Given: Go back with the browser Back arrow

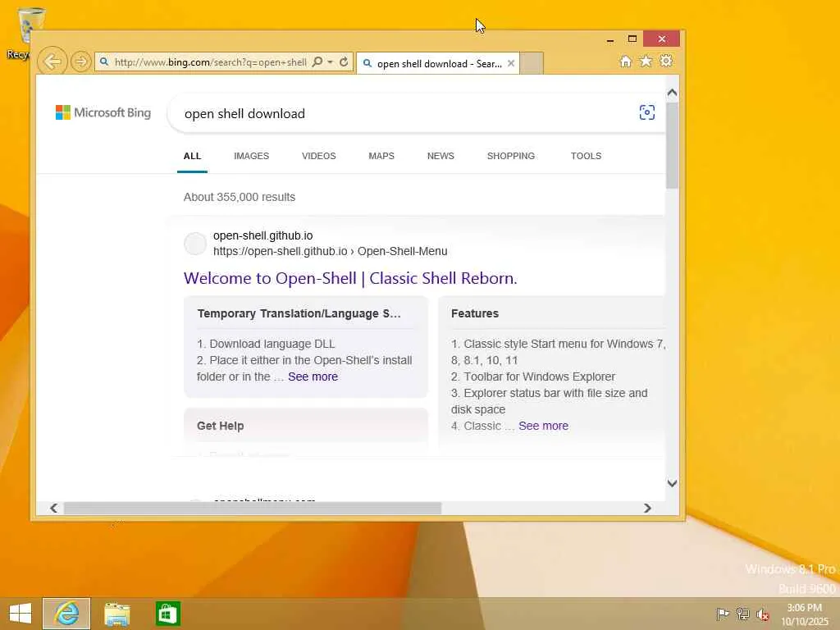Looking at the screenshot, I should [52, 62].
